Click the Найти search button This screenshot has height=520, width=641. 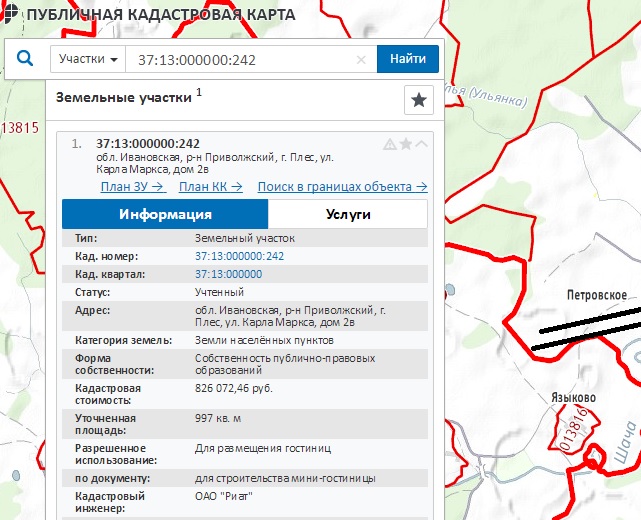[x=408, y=59]
